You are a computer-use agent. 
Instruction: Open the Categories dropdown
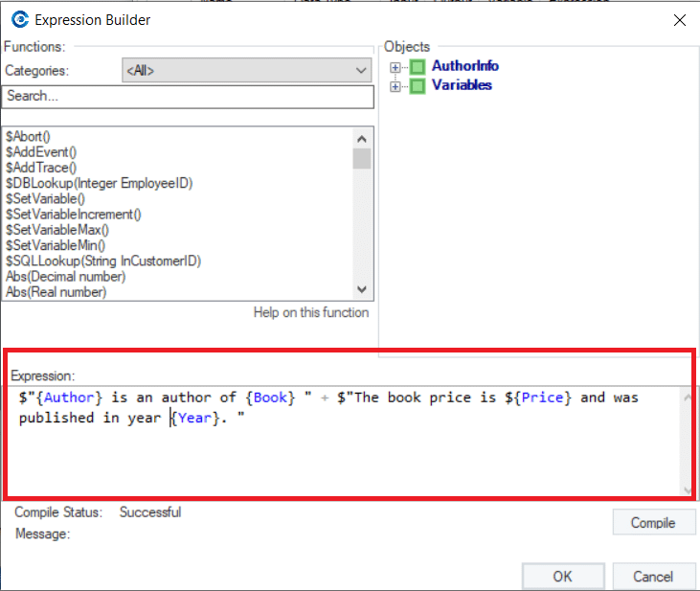pos(247,71)
